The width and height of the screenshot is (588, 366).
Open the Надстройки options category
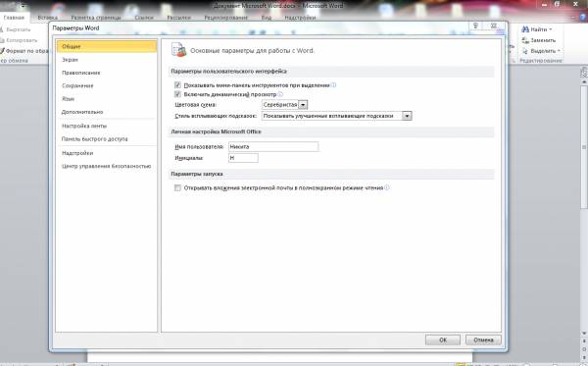pyautogui.click(x=107, y=153)
